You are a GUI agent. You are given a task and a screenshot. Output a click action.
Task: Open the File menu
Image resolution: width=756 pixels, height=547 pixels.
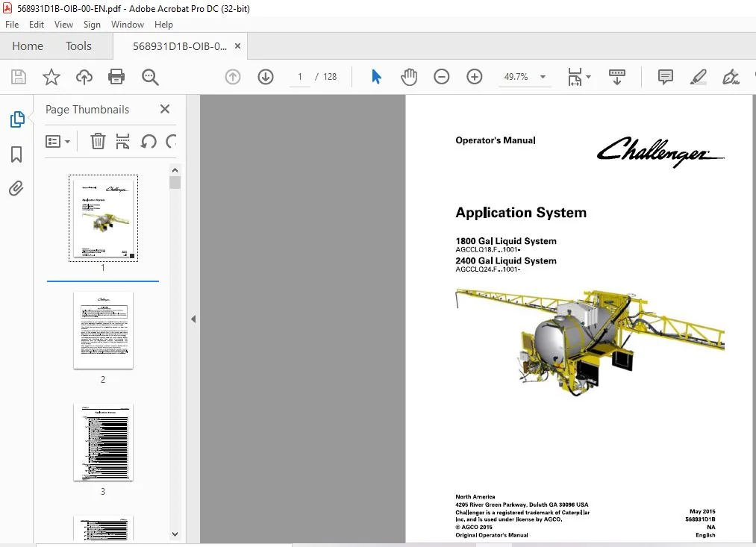pos(12,25)
